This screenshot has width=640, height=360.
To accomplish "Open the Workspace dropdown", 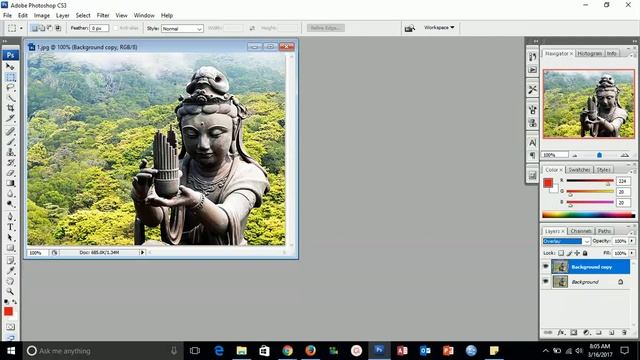I will pos(439,28).
